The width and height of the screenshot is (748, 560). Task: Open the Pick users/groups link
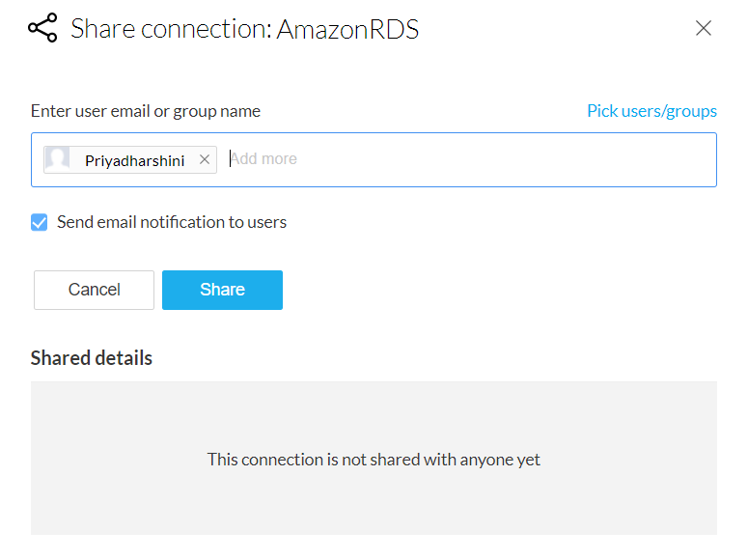coord(651,111)
